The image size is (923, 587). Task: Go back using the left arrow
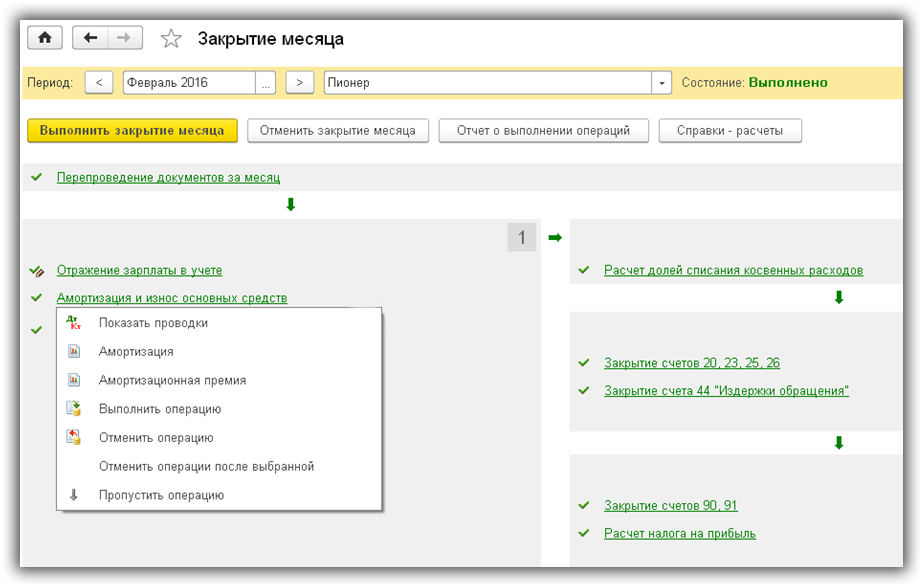click(91, 38)
